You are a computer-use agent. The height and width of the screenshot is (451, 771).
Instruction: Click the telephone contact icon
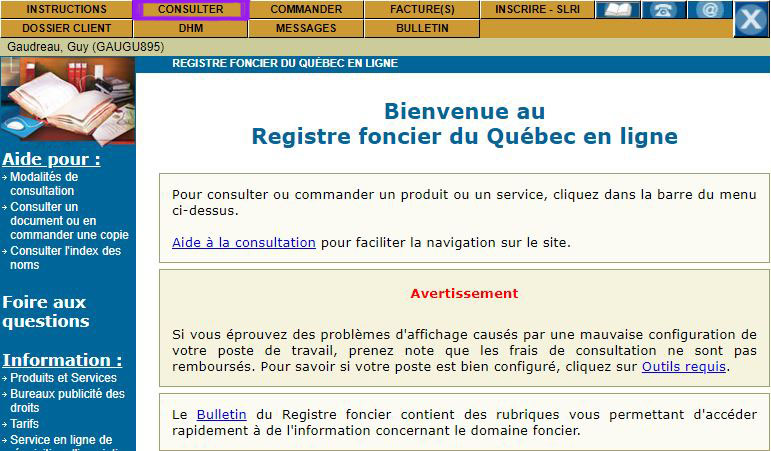(663, 10)
